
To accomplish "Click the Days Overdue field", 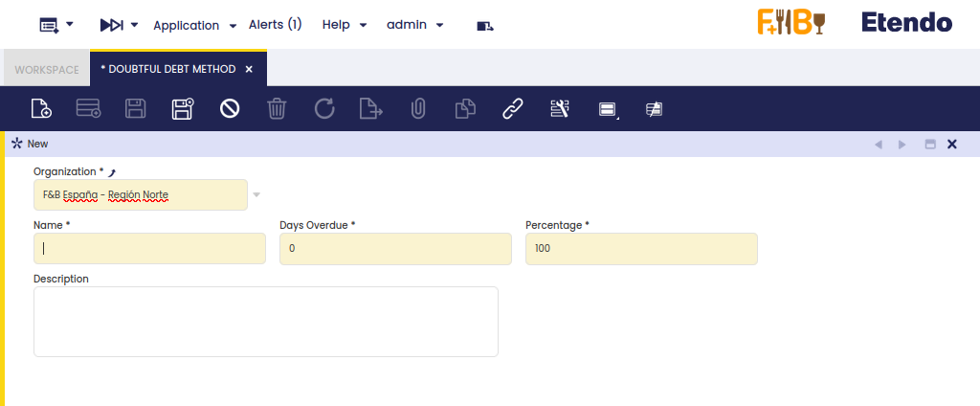I will [395, 248].
